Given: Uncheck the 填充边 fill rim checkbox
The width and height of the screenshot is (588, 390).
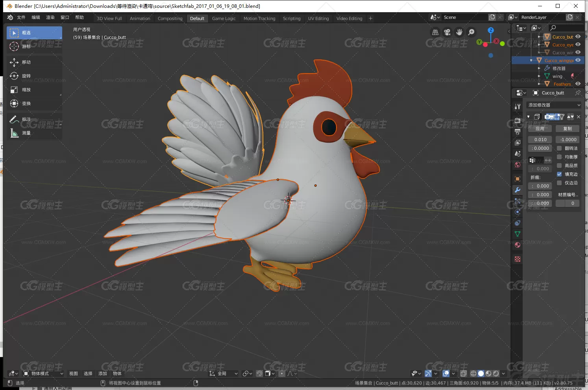Looking at the screenshot, I should coord(559,174).
